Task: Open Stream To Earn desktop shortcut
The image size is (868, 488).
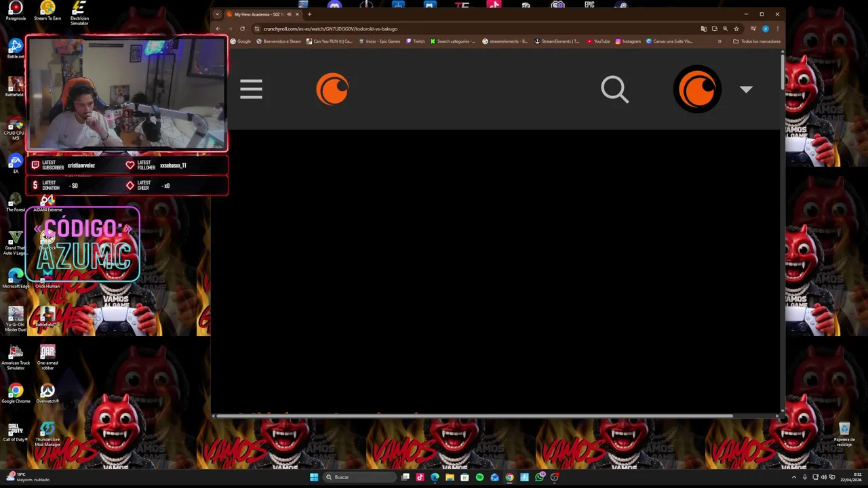Action: click(x=47, y=12)
